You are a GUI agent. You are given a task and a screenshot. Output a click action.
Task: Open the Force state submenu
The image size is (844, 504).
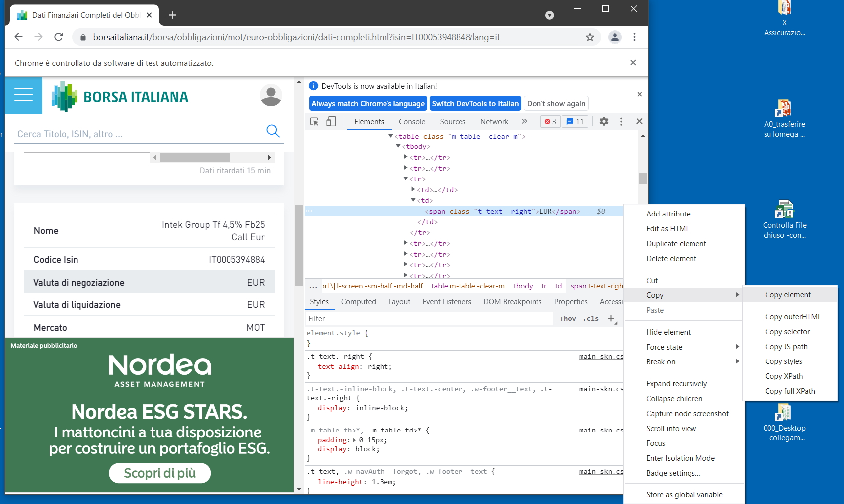(684, 347)
